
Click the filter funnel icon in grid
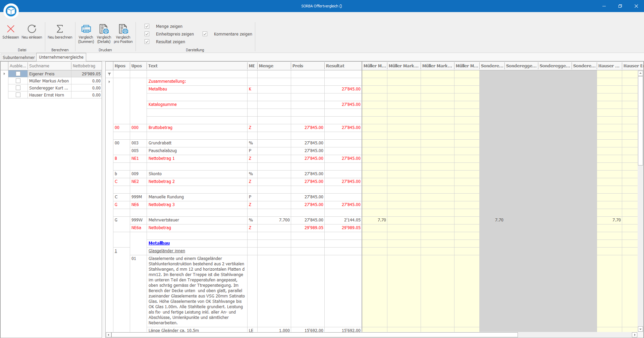point(109,74)
